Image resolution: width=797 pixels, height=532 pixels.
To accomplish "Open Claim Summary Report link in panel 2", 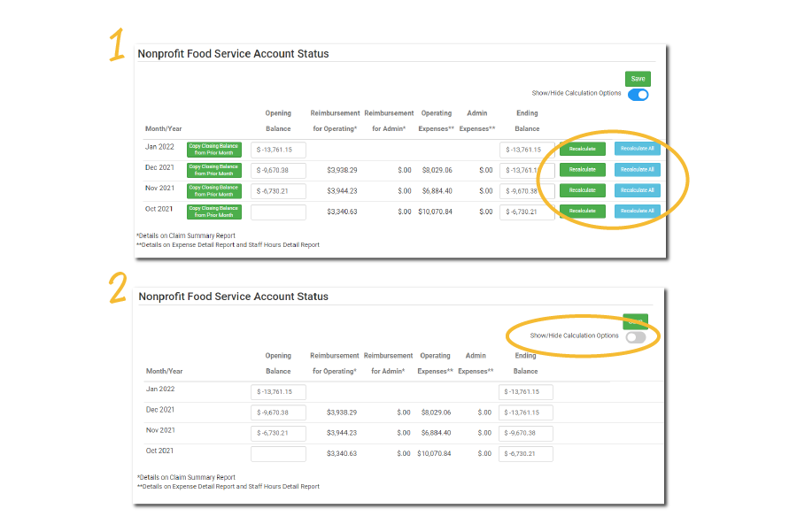I will point(203,477).
